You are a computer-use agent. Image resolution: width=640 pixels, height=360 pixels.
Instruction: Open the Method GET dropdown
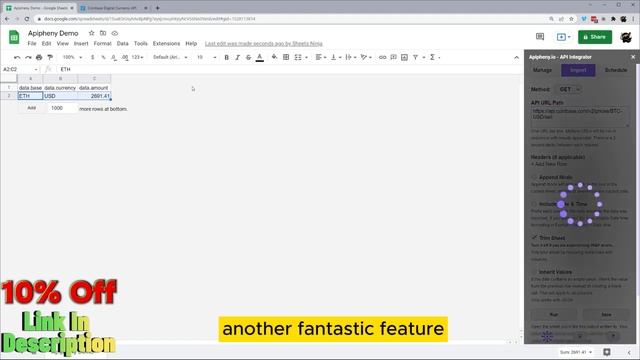(569, 89)
